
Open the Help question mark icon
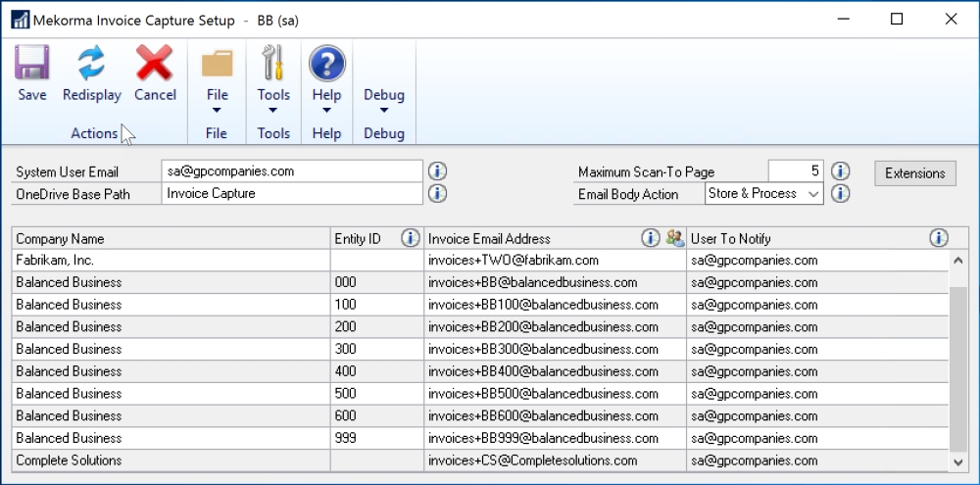pyautogui.click(x=327, y=63)
